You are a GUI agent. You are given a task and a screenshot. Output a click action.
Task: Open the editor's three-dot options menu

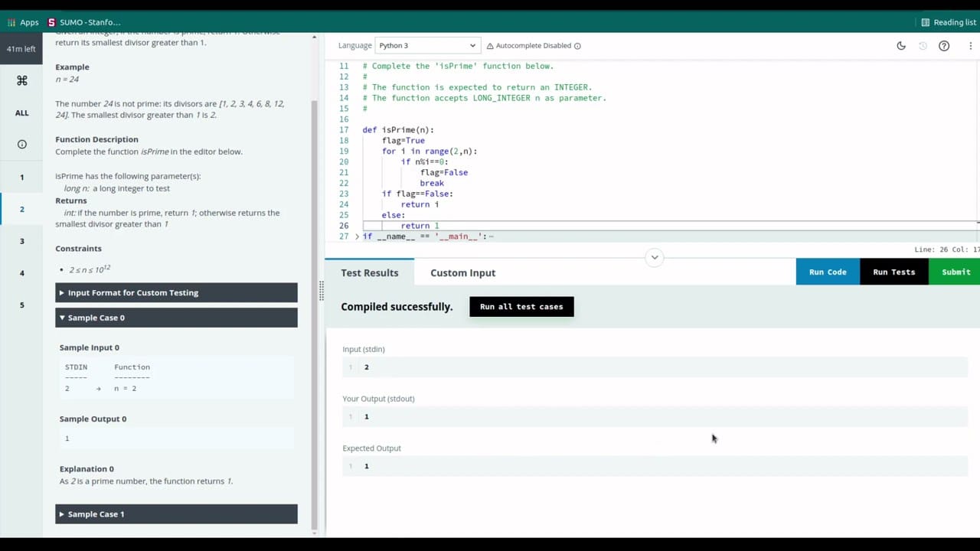click(x=971, y=46)
